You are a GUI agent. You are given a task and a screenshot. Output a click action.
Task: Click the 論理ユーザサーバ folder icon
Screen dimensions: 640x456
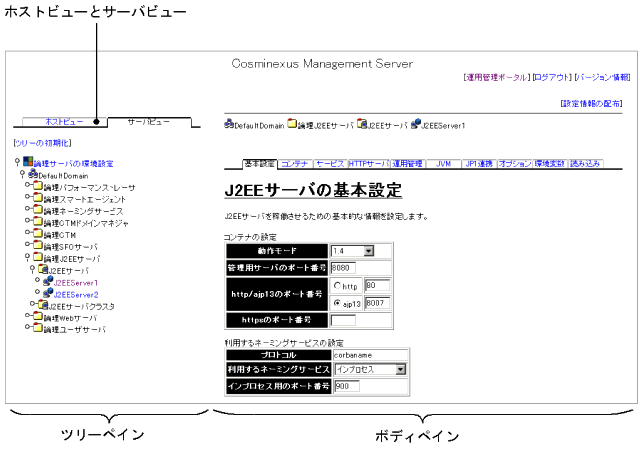38,327
